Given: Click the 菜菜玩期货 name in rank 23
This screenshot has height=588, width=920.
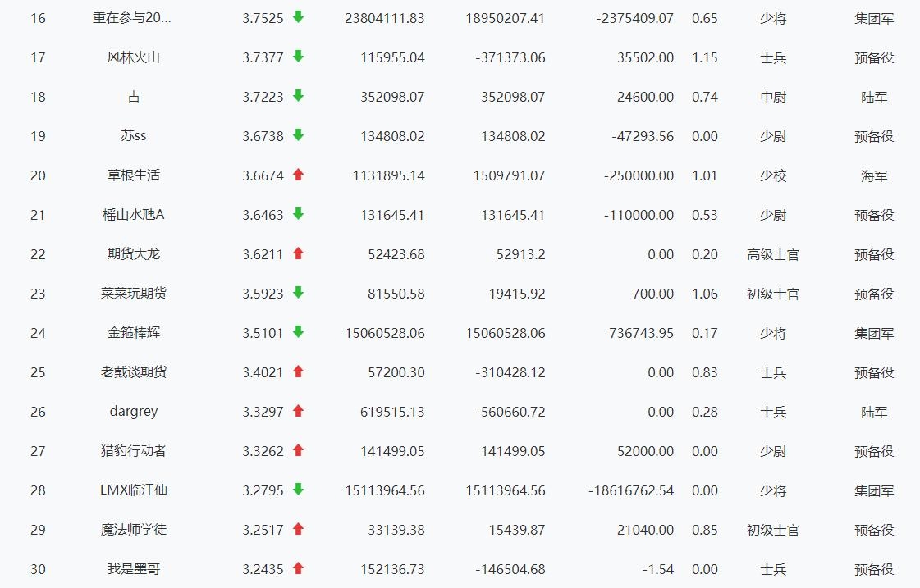Looking at the screenshot, I should pos(133,294).
